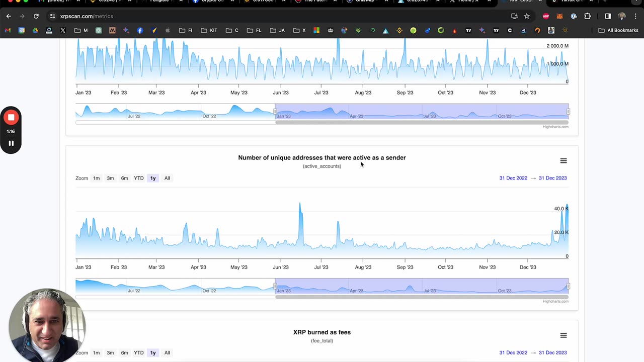
Task: Expand the X bookmarks folder
Action: (300, 30)
